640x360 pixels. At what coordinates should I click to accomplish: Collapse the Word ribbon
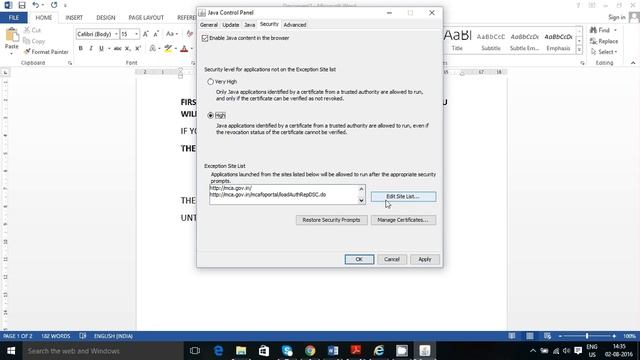point(633,63)
